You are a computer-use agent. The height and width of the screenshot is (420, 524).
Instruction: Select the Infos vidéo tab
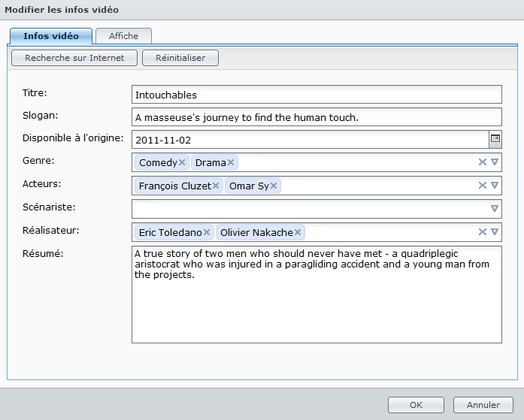point(50,36)
